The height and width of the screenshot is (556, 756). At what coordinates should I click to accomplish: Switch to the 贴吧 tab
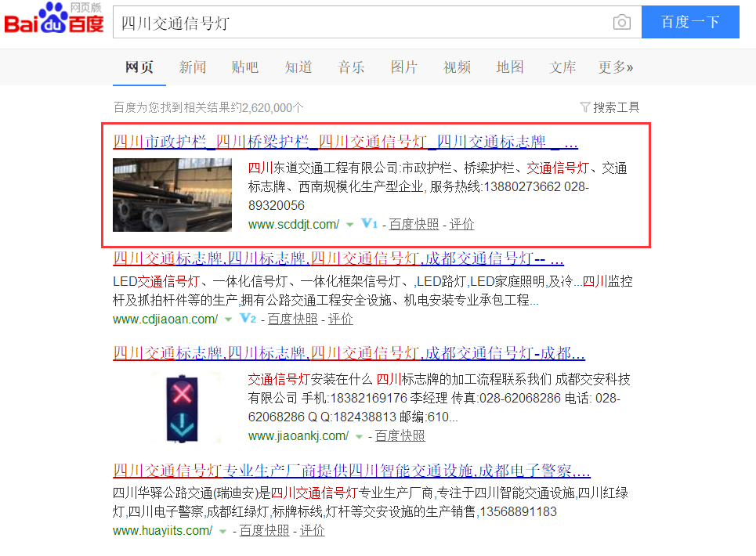point(245,67)
